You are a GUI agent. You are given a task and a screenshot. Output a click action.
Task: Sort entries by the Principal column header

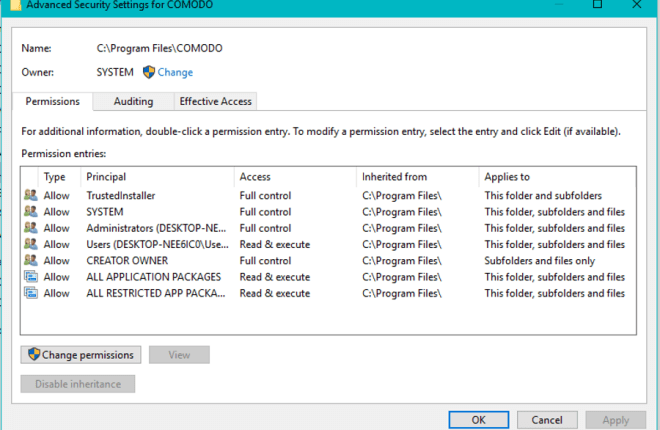pyautogui.click(x=157, y=177)
